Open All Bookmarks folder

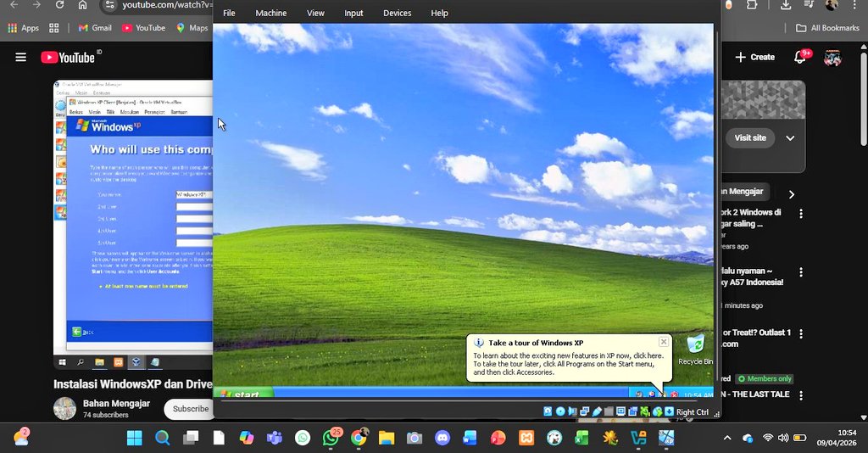(x=827, y=28)
